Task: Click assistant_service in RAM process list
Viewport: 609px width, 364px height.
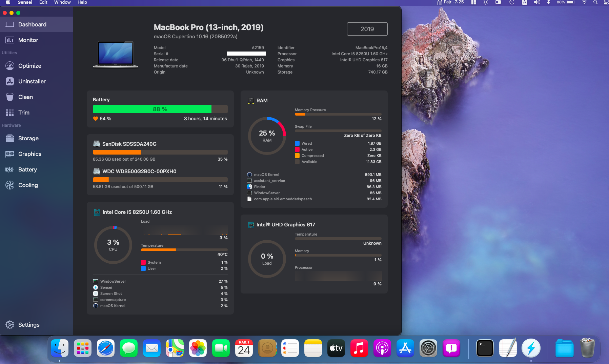Action: tap(314, 181)
